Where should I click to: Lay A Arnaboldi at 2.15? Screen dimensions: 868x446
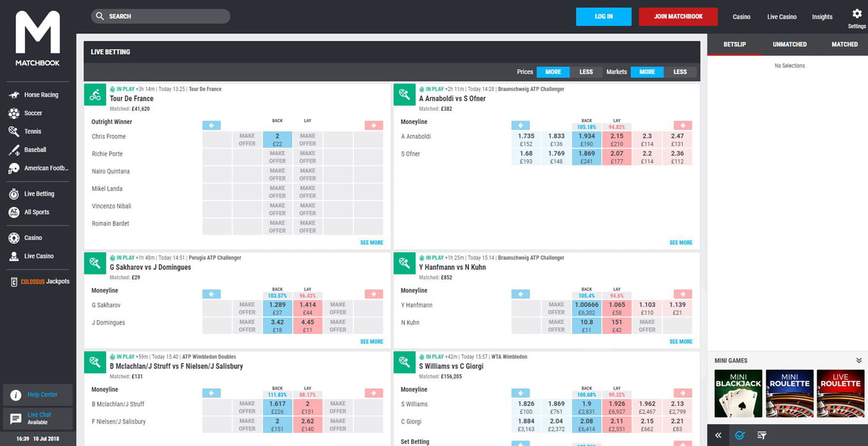click(x=617, y=139)
